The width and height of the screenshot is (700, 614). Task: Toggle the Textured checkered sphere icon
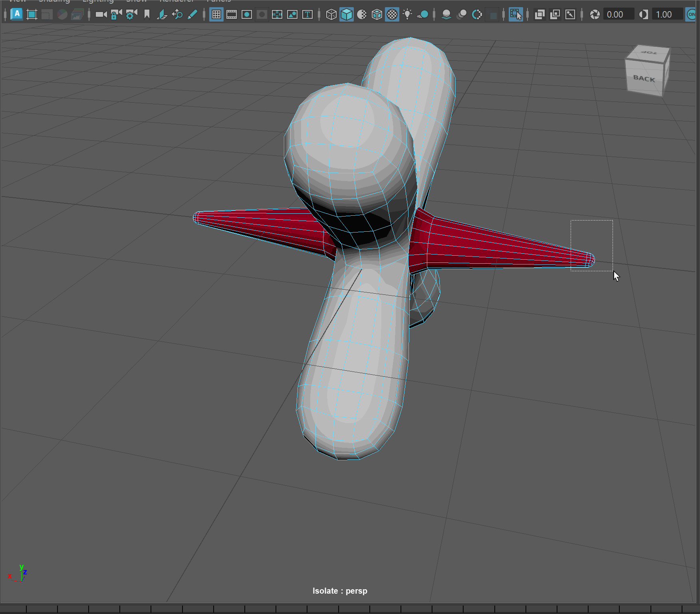[392, 15]
